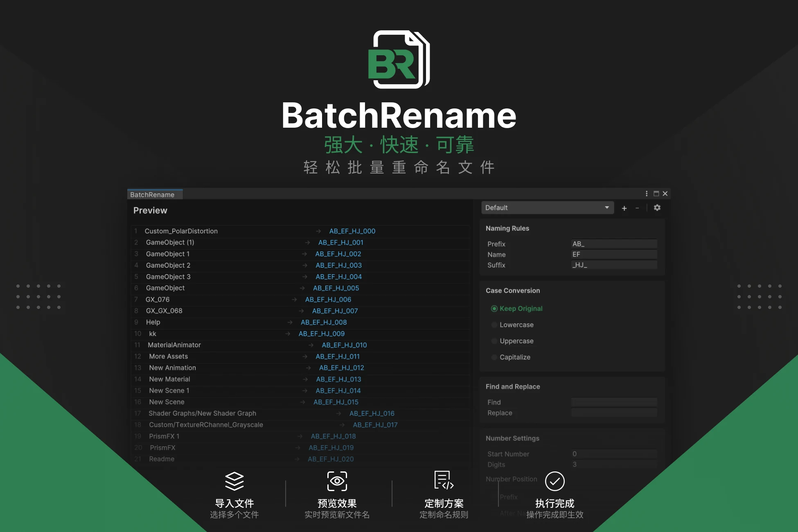Click the preview eye icon
Screen dimensions: 798x532
(x=337, y=481)
